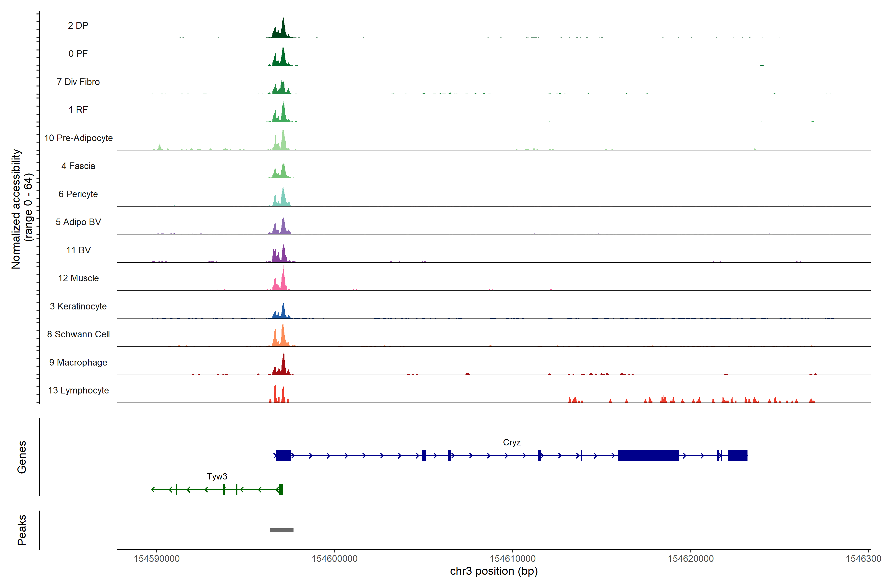Click the 2 DP track label

pyautogui.click(x=78, y=25)
